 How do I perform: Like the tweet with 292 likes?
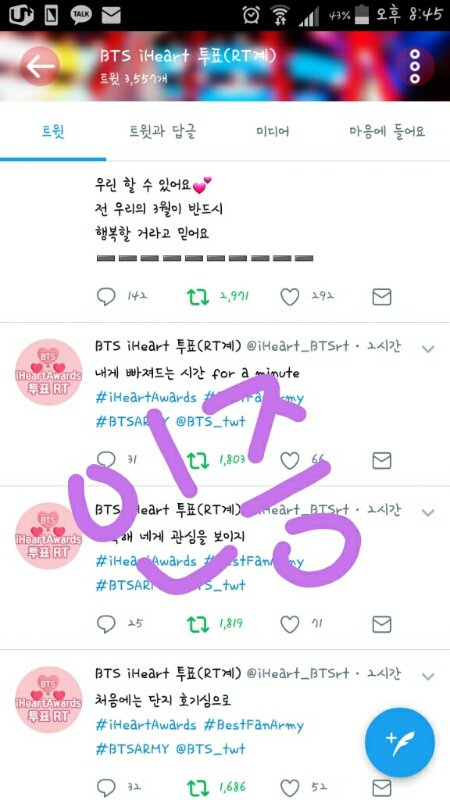pos(290,297)
